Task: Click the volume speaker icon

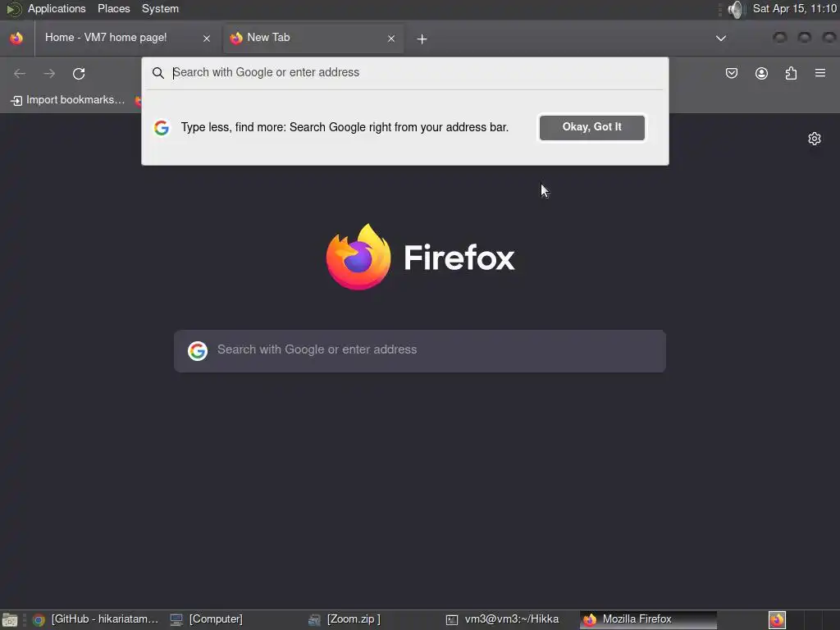Action: 737,9
